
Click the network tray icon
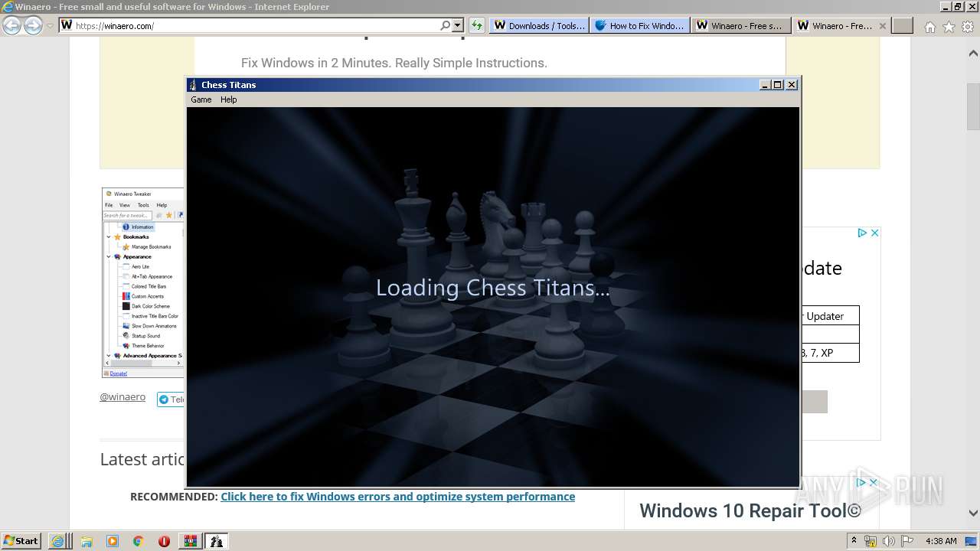[871, 541]
